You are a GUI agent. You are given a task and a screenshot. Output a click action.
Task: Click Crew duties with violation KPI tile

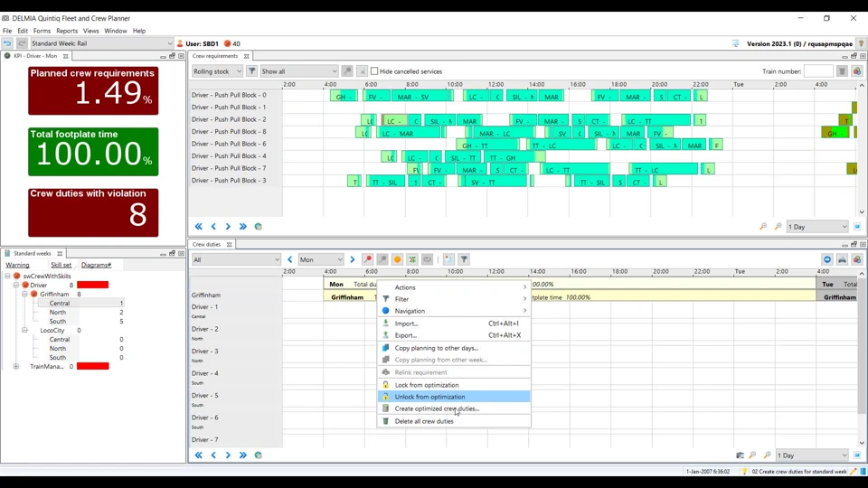click(93, 212)
